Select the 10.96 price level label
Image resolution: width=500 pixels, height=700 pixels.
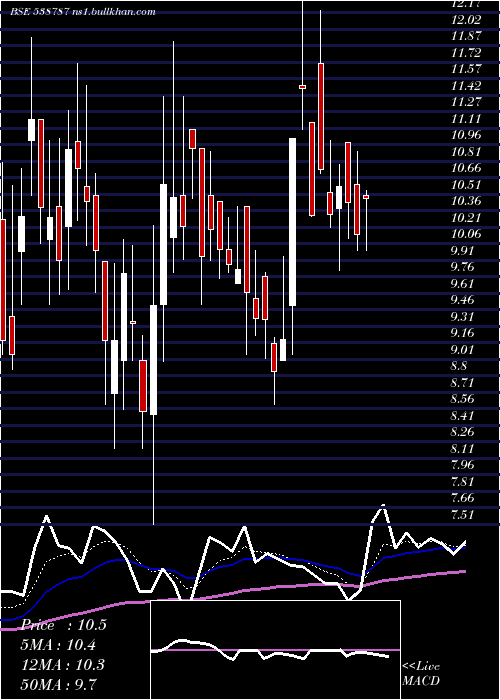pyautogui.click(x=466, y=135)
